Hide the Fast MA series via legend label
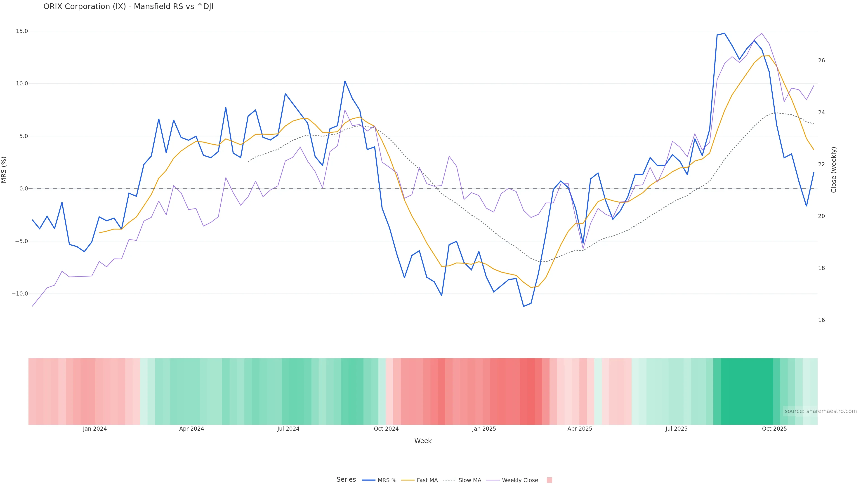Viewport: 868px width, 488px height. point(427,480)
